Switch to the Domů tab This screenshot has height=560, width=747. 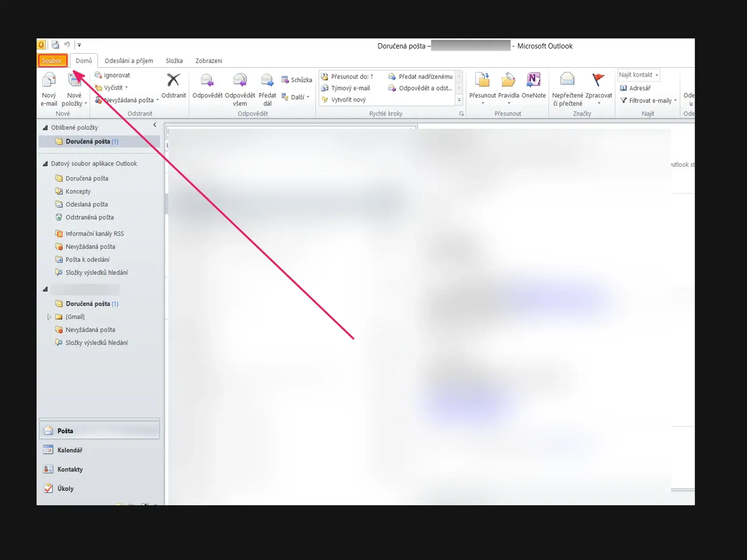(84, 61)
